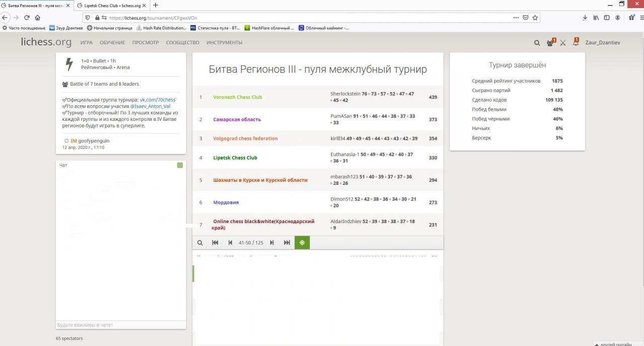
Task: Open the ИГРА menu
Action: pos(87,43)
